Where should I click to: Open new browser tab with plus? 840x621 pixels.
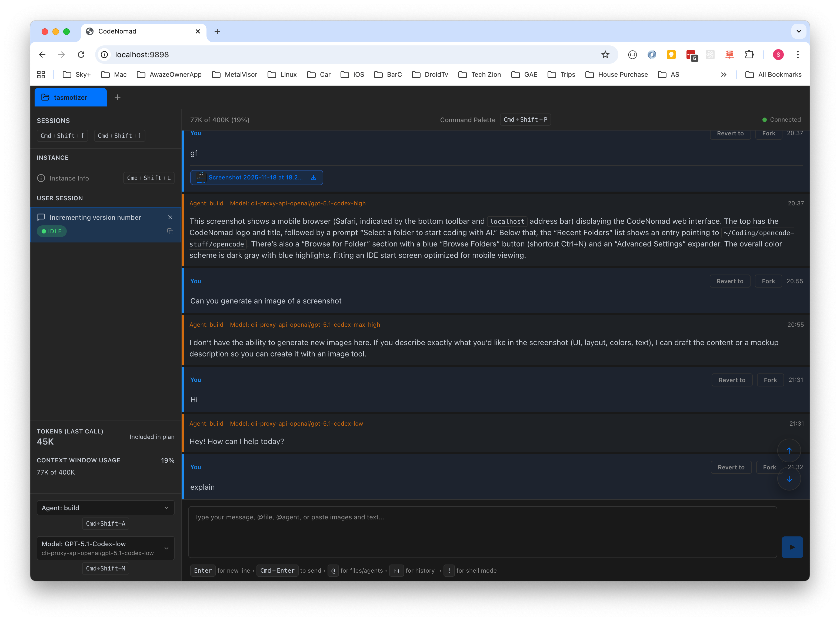(x=217, y=31)
